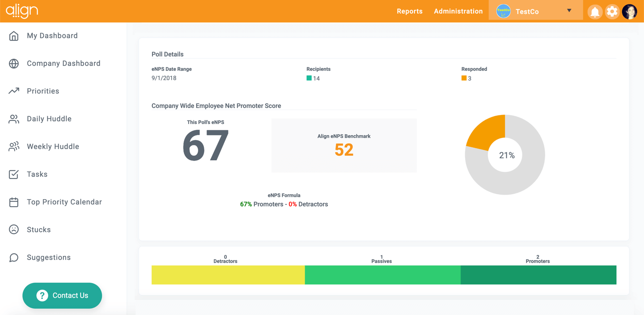
Task: Click the dark green Promoters bar segment
Action: (538, 275)
